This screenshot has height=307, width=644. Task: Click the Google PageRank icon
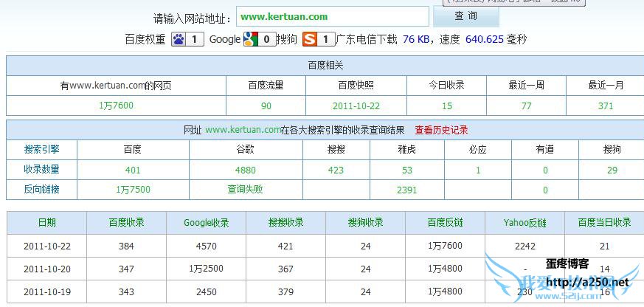click(260, 39)
